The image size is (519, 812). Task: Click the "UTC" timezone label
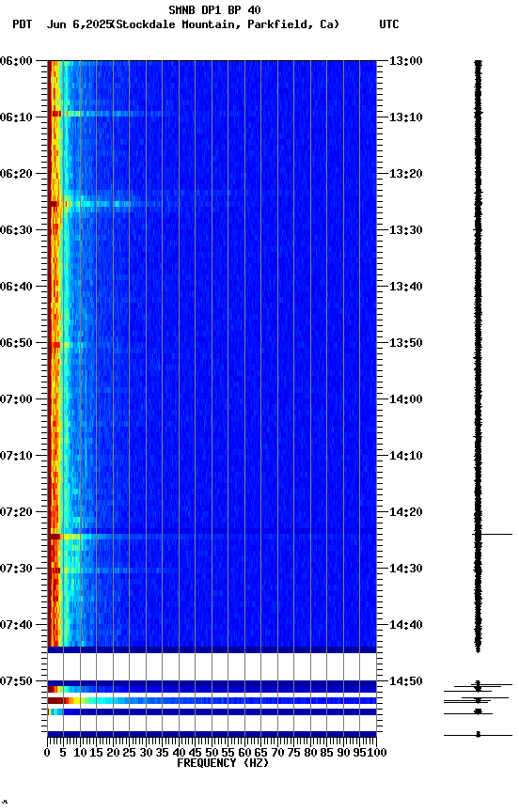389,24
